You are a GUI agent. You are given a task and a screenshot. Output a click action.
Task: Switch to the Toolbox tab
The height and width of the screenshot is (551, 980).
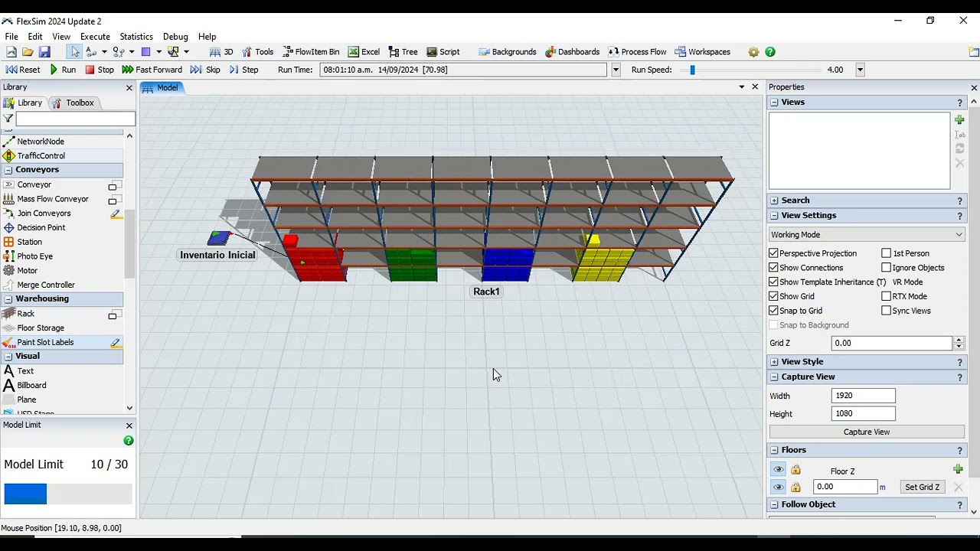click(x=73, y=103)
